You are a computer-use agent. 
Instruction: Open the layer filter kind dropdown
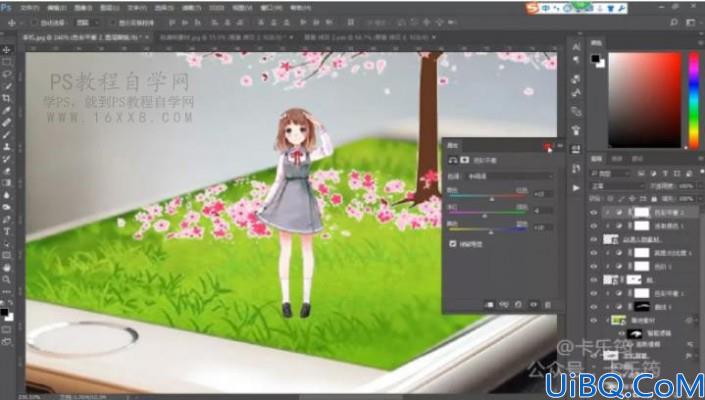coord(611,173)
